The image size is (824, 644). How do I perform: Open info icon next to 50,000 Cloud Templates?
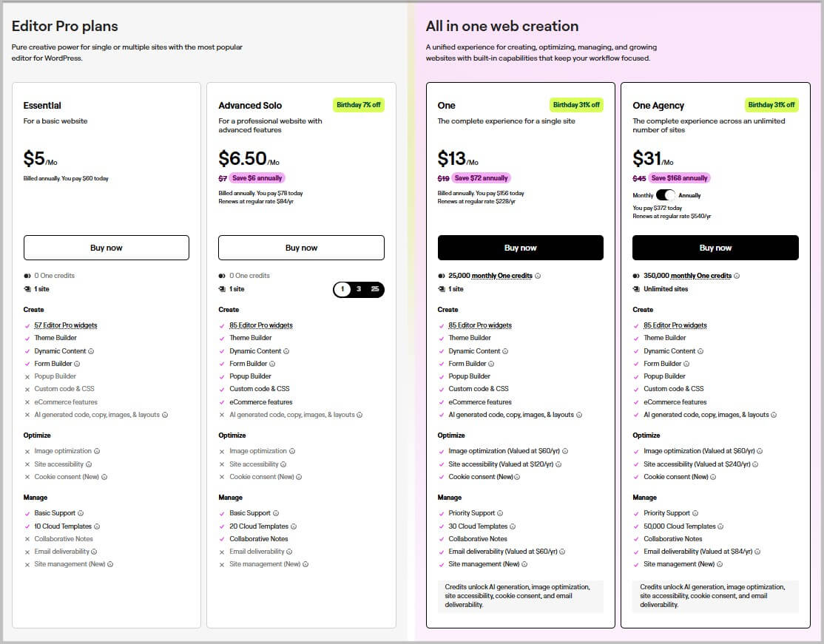721,526
